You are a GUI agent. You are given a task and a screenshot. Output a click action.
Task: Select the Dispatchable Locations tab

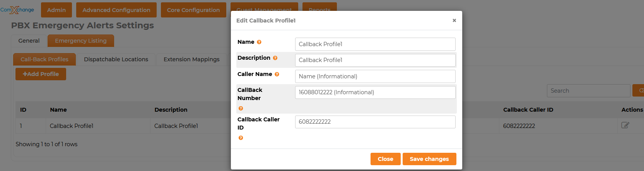pyautogui.click(x=116, y=59)
